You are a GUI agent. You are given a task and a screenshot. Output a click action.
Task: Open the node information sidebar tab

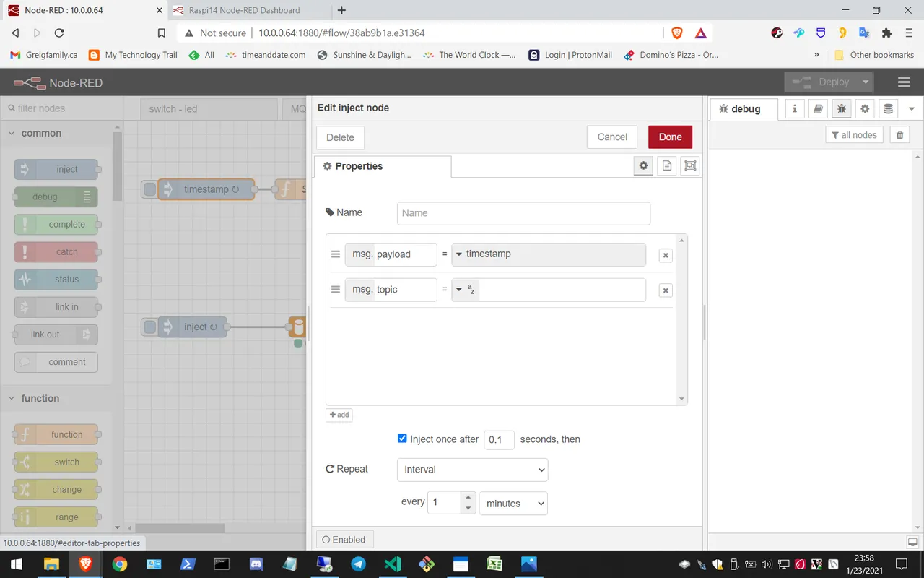tap(795, 108)
